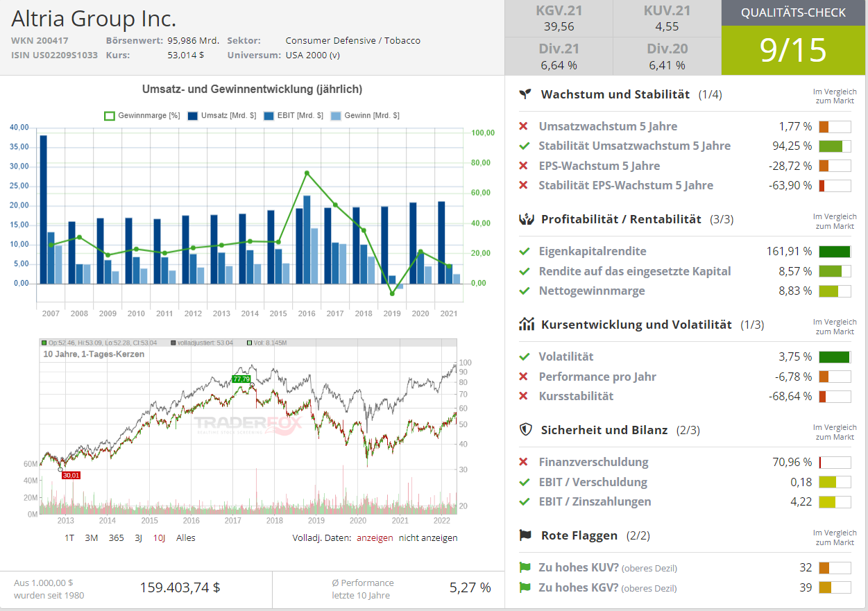Toggle the Umsatz [Mrd. $] legend entry
This screenshot has width=868, height=611.
coord(222,116)
